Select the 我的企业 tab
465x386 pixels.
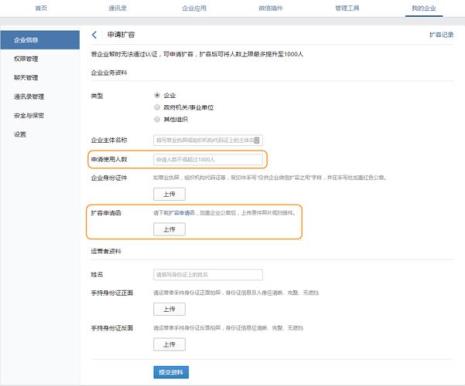point(424,8)
